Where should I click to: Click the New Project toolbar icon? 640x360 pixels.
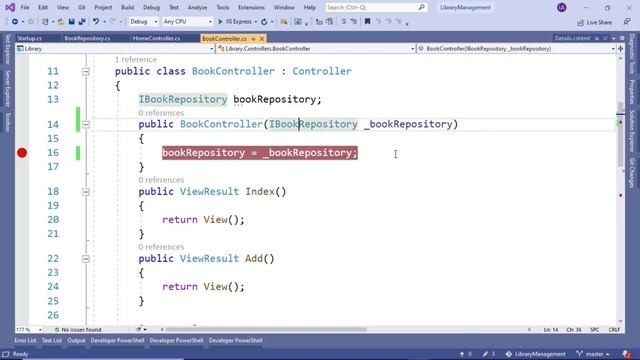pos(45,22)
